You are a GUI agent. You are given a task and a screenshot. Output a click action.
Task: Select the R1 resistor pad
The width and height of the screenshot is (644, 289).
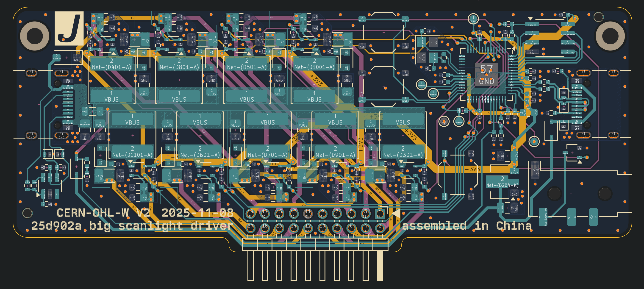click(x=572, y=217)
